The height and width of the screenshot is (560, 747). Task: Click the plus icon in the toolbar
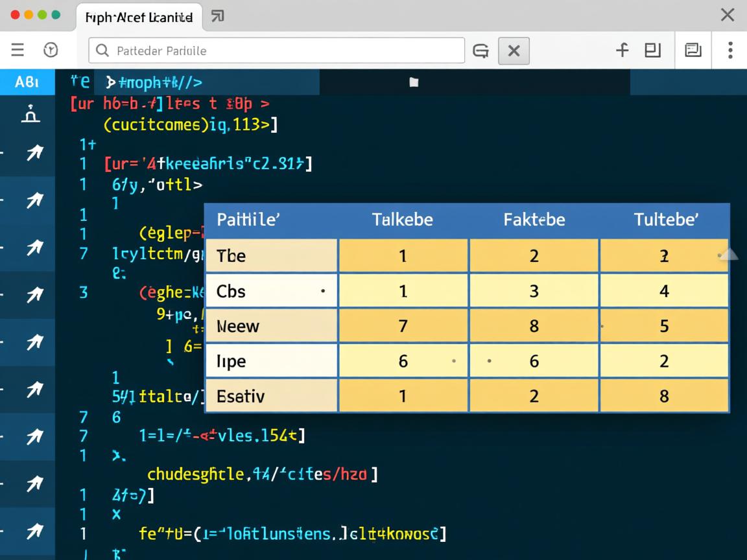click(622, 50)
